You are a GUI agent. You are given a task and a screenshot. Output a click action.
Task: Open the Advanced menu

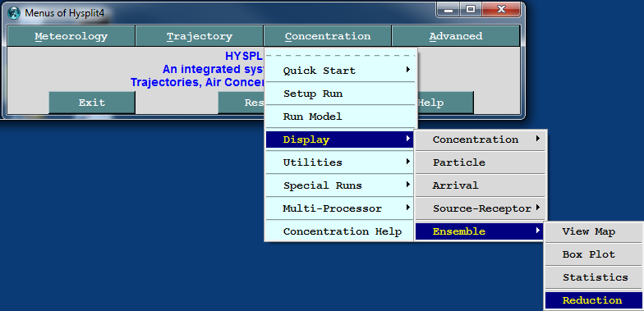[x=455, y=36]
